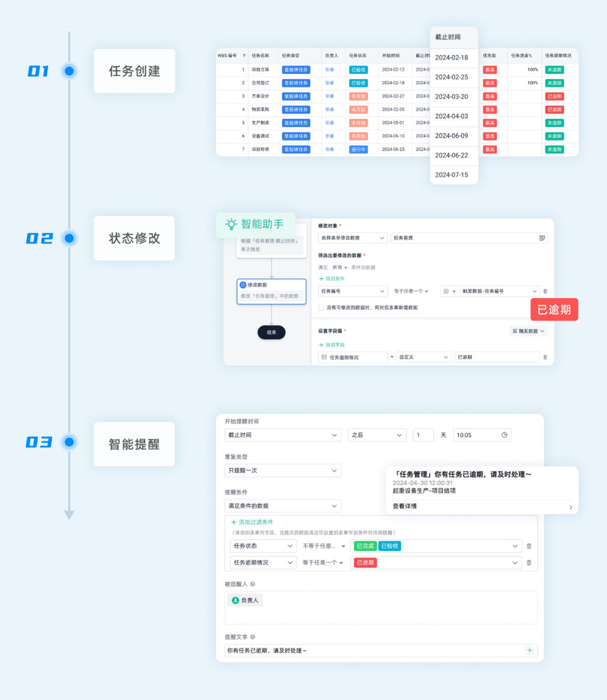
Task: Open the 满足条件的数据 condition dropdown
Action: tap(282, 506)
